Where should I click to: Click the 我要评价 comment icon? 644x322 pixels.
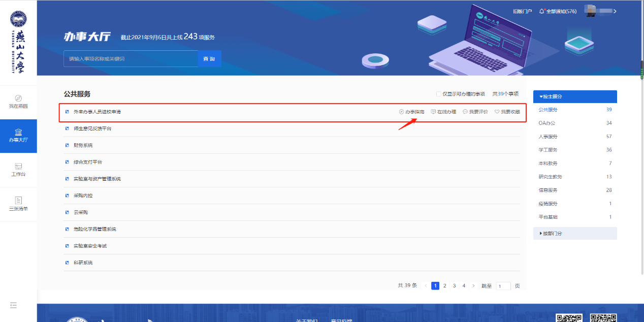click(x=465, y=112)
